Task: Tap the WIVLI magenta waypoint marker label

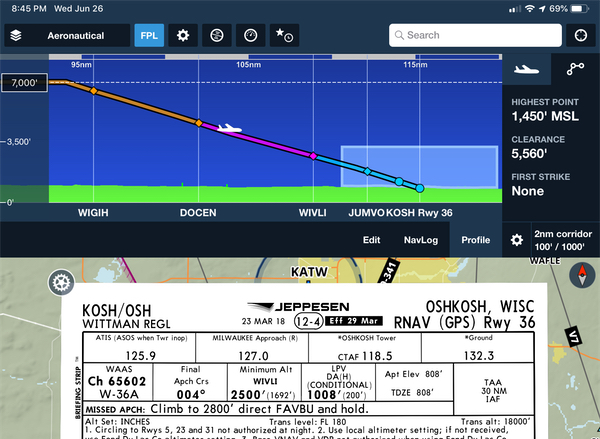Action: click(x=313, y=213)
